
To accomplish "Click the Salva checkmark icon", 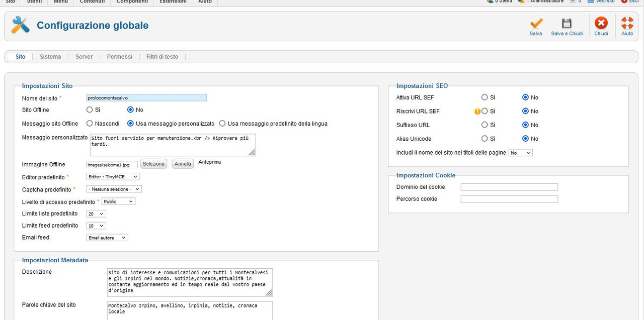I will pos(536,23).
